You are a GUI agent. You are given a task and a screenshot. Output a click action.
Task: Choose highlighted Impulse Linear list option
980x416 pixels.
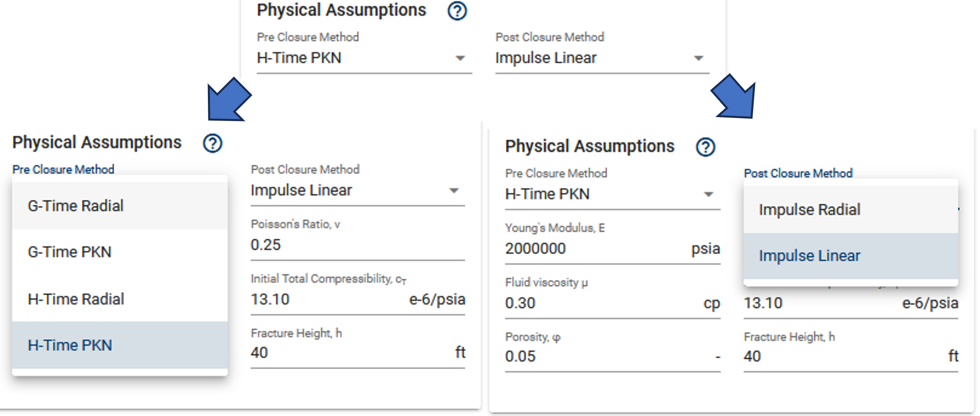[851, 256]
